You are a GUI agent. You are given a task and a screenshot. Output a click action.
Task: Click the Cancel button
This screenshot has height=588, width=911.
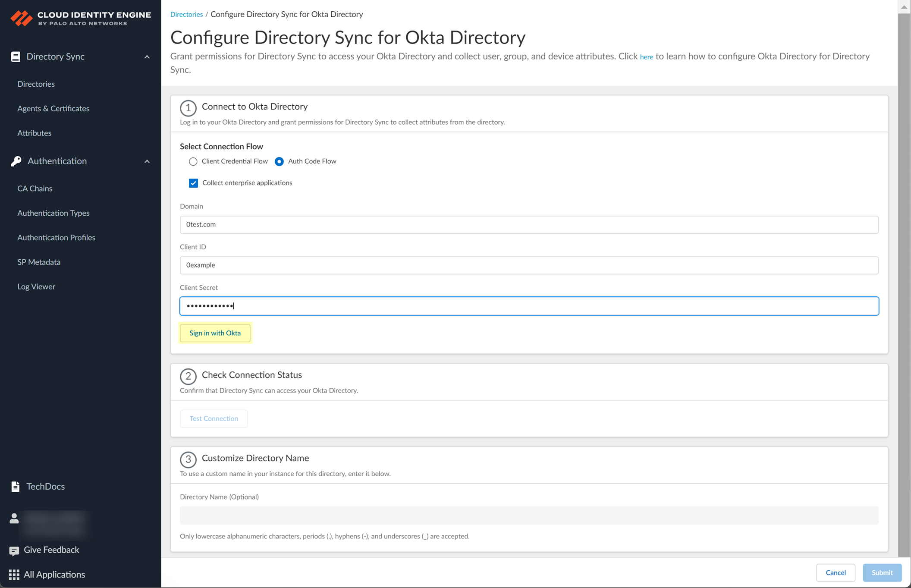836,573
